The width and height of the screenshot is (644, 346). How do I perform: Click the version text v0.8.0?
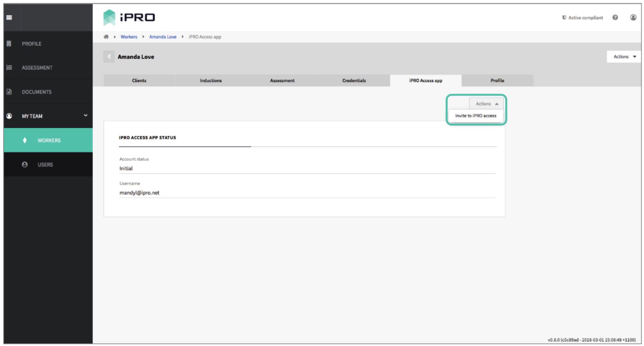(592, 340)
